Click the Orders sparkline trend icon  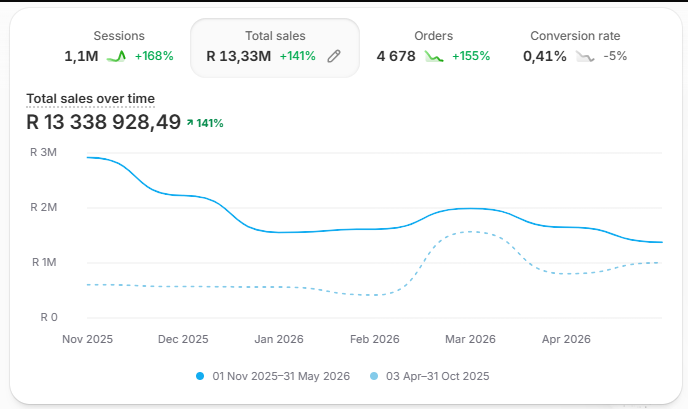pyautogui.click(x=434, y=56)
